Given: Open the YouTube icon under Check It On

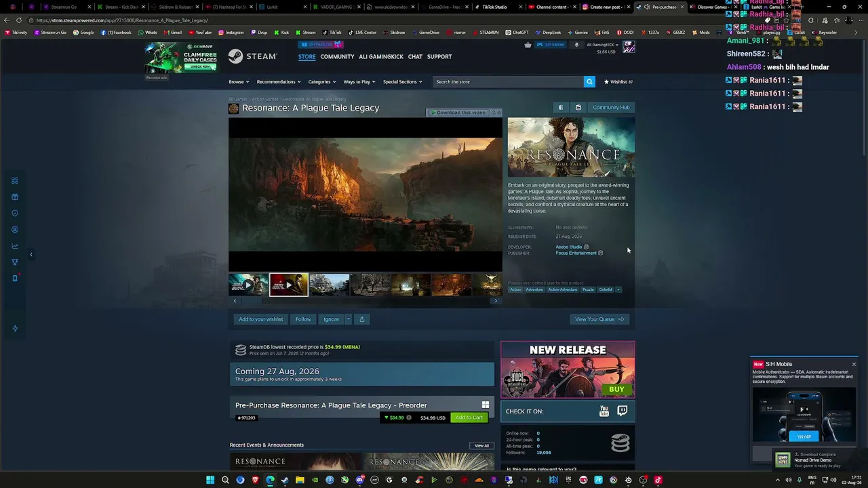Looking at the screenshot, I should tap(604, 411).
